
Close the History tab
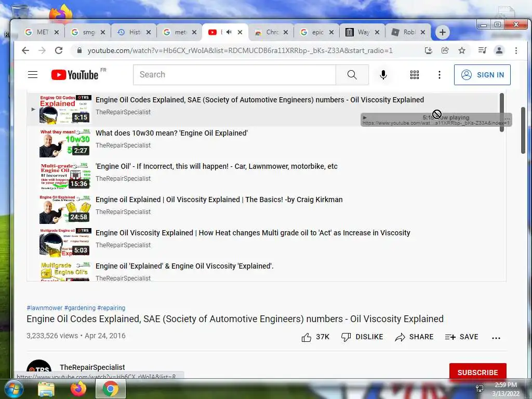click(x=148, y=32)
